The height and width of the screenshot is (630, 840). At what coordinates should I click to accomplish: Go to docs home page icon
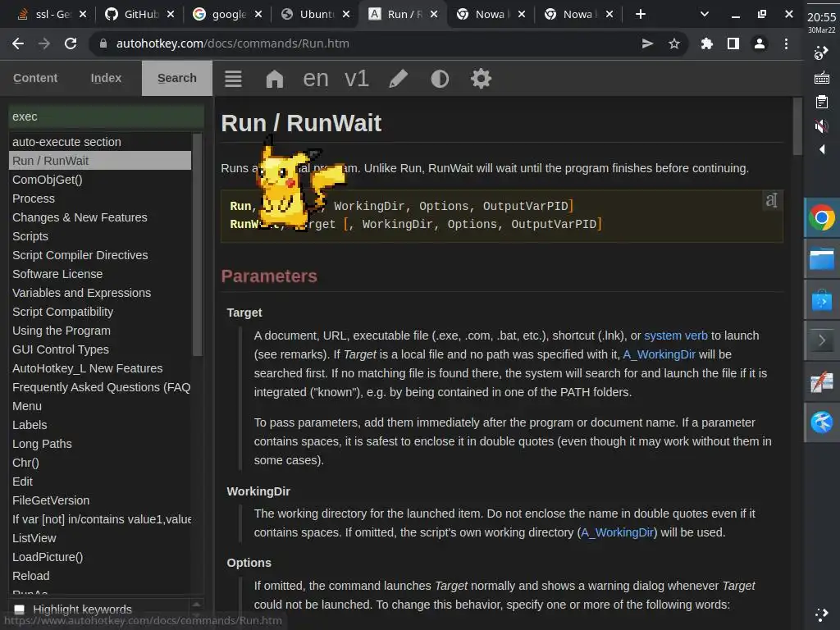click(x=274, y=79)
